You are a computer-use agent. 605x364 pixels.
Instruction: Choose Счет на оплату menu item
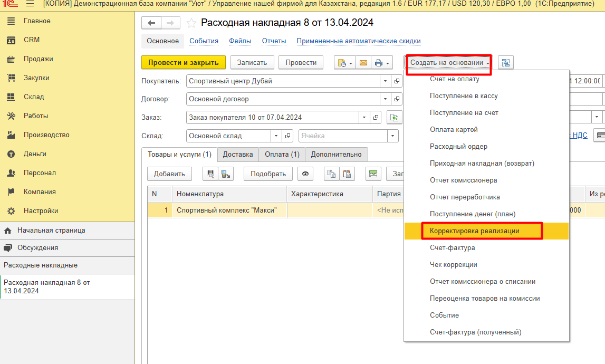click(454, 79)
